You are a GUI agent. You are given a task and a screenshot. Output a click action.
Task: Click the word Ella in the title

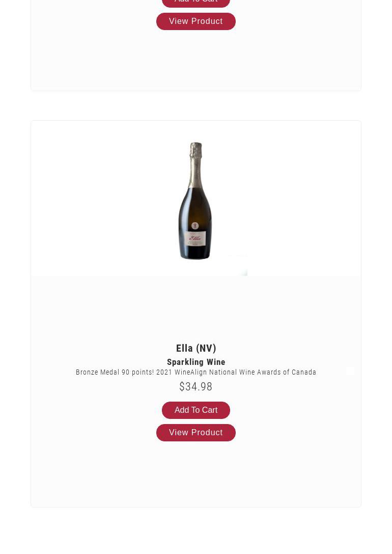(x=184, y=348)
